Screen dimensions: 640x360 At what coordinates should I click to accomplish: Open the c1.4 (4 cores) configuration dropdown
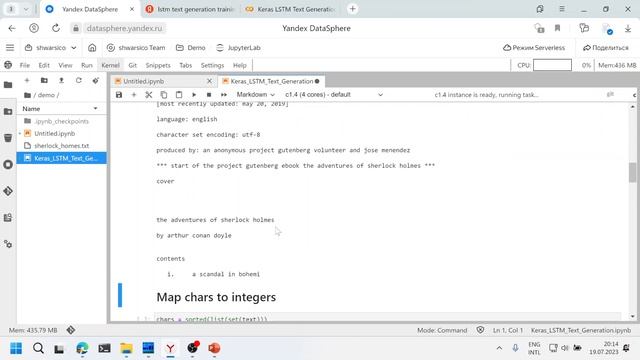click(x=334, y=95)
